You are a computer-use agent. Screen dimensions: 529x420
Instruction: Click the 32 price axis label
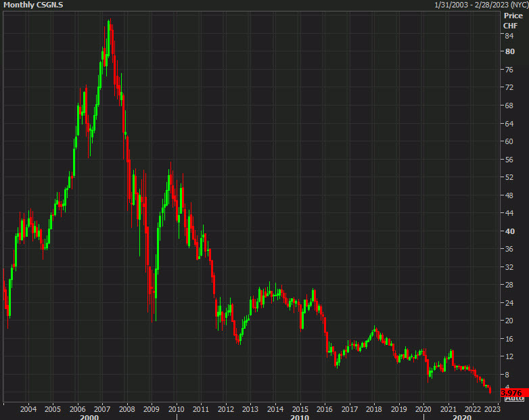(x=509, y=267)
